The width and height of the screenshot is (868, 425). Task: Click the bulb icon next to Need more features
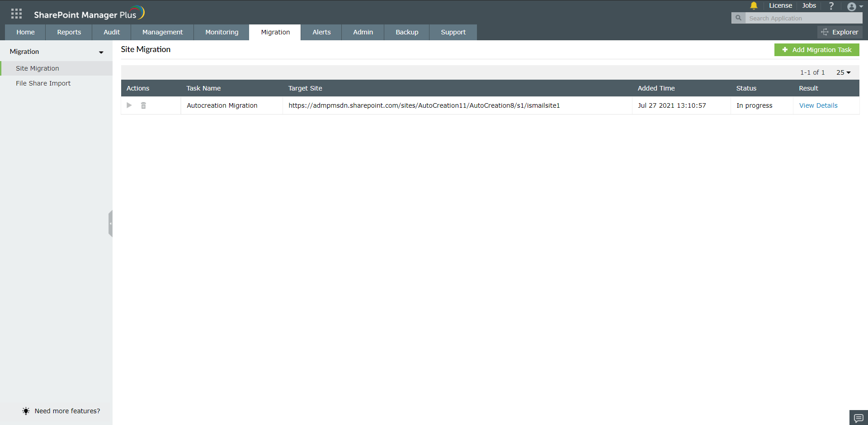[26, 411]
